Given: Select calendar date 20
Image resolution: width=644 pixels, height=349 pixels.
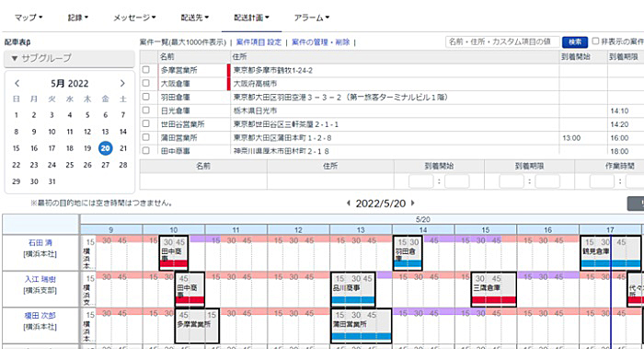Looking at the screenshot, I should coord(106,148).
